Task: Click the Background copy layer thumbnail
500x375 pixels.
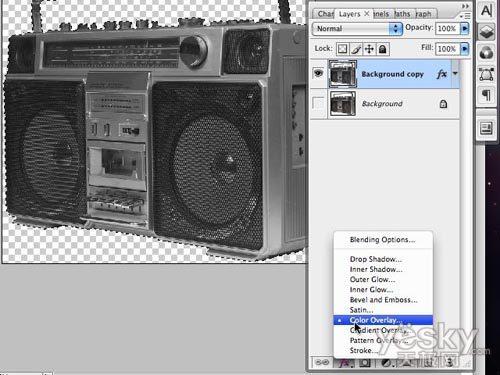Action: pos(343,74)
